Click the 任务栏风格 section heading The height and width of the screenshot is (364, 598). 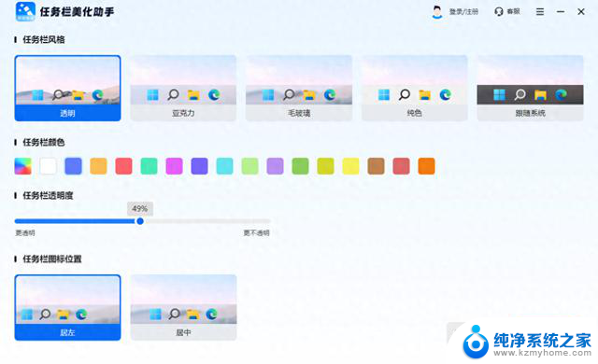click(x=44, y=39)
